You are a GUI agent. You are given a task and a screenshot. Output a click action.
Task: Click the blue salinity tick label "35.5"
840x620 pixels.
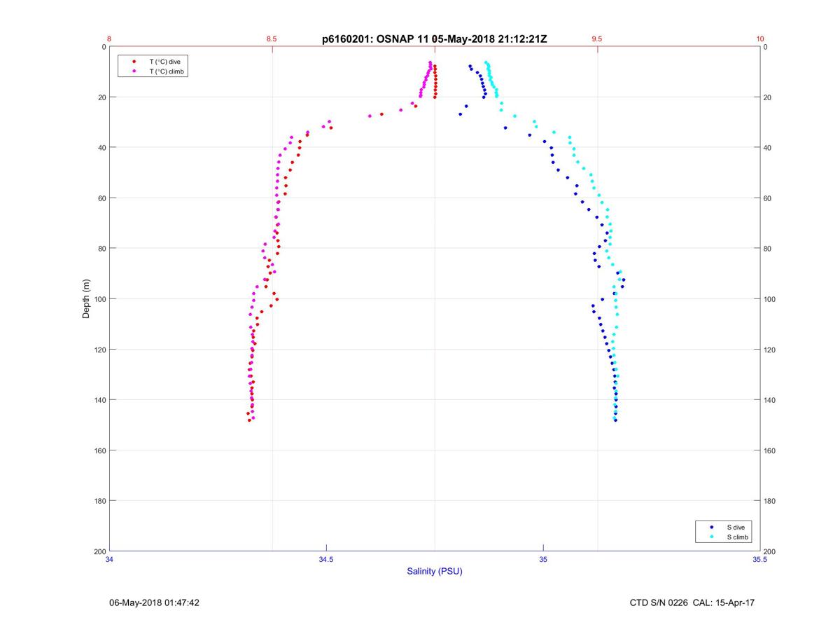point(760,559)
